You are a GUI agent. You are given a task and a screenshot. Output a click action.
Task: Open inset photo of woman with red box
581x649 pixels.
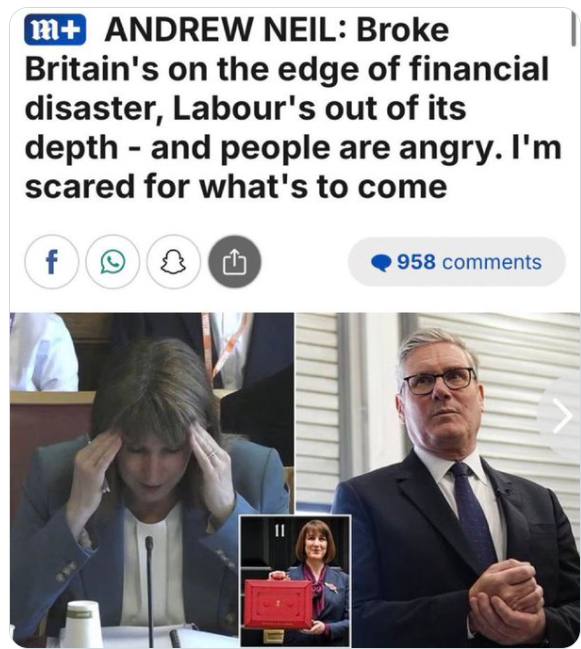click(296, 581)
